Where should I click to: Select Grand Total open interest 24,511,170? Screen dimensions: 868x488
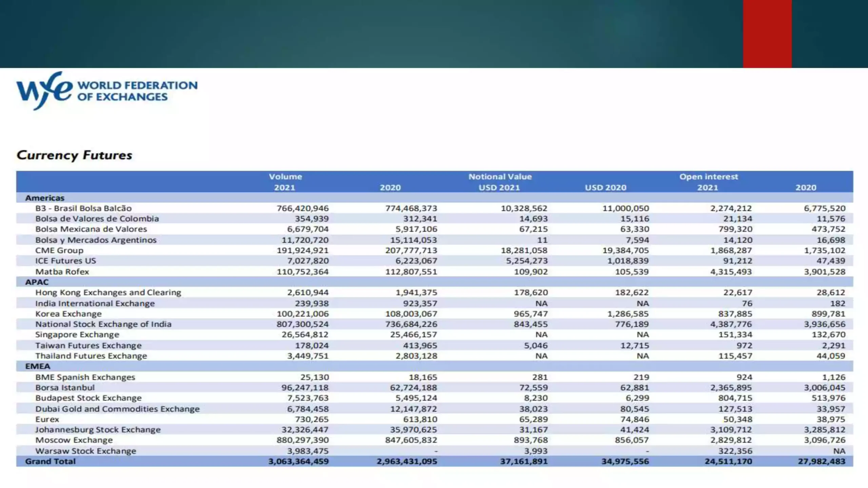728,462
